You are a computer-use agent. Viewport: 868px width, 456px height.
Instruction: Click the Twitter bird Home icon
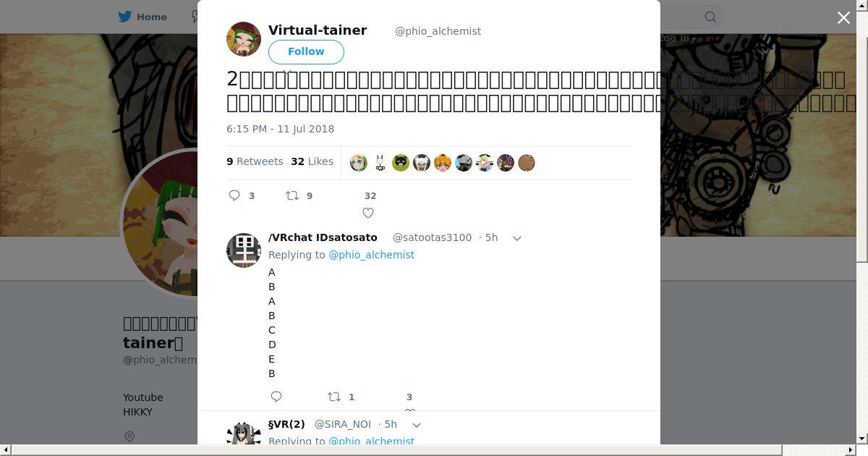point(125,17)
